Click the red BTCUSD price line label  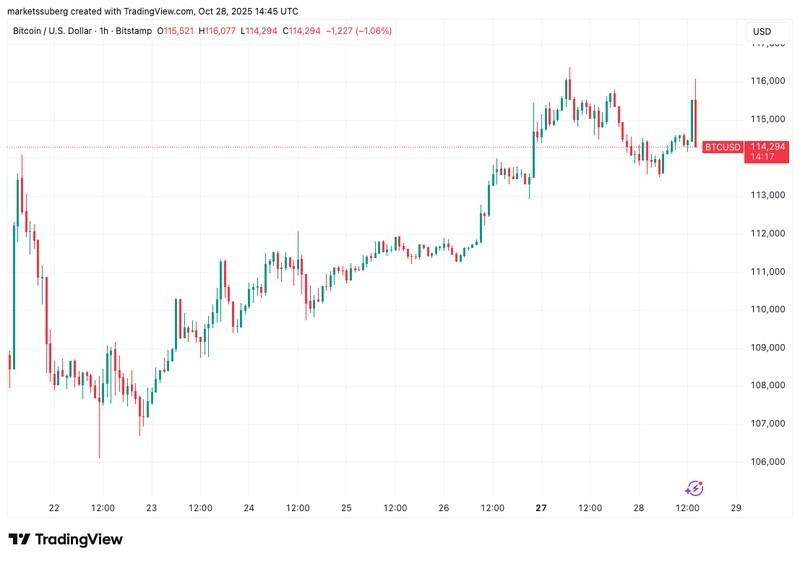pos(722,147)
